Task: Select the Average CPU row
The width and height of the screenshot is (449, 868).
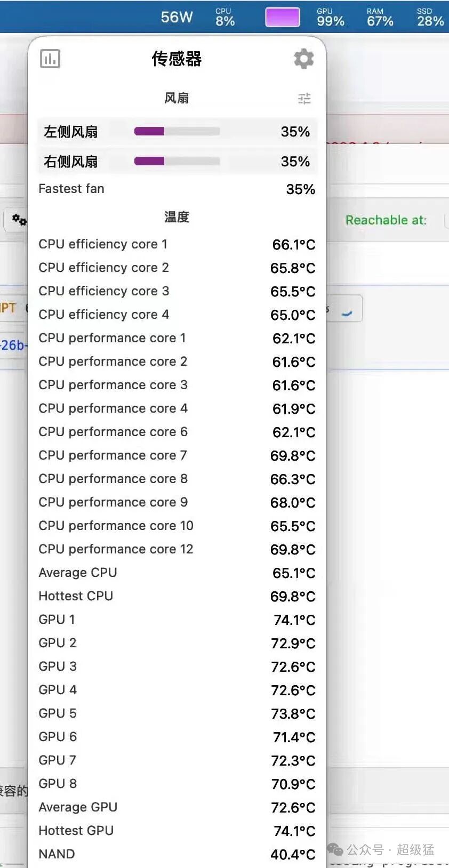Action: coord(177,573)
